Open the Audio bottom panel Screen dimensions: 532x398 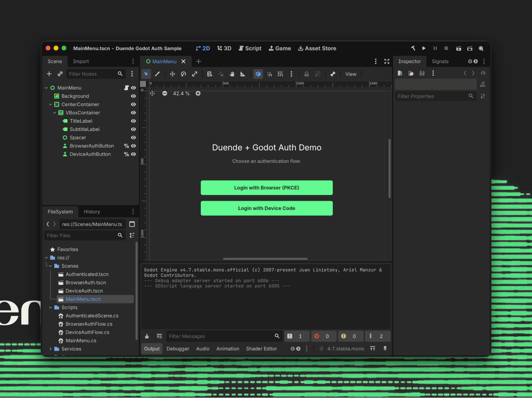pyautogui.click(x=203, y=349)
